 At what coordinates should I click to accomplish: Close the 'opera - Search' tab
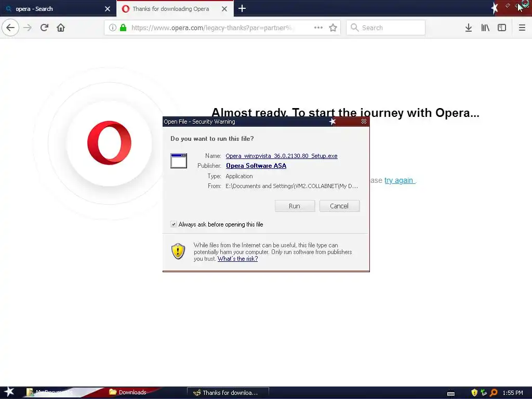108,9
